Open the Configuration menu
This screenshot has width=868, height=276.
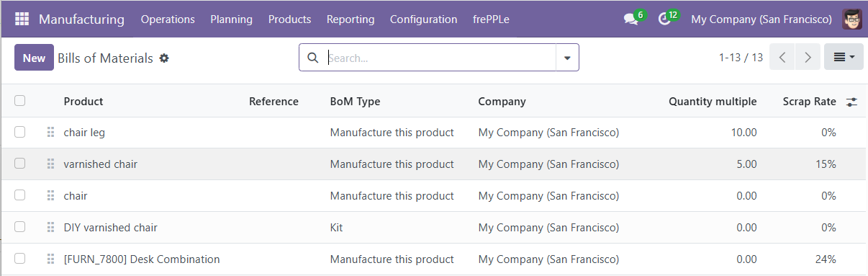click(x=423, y=19)
